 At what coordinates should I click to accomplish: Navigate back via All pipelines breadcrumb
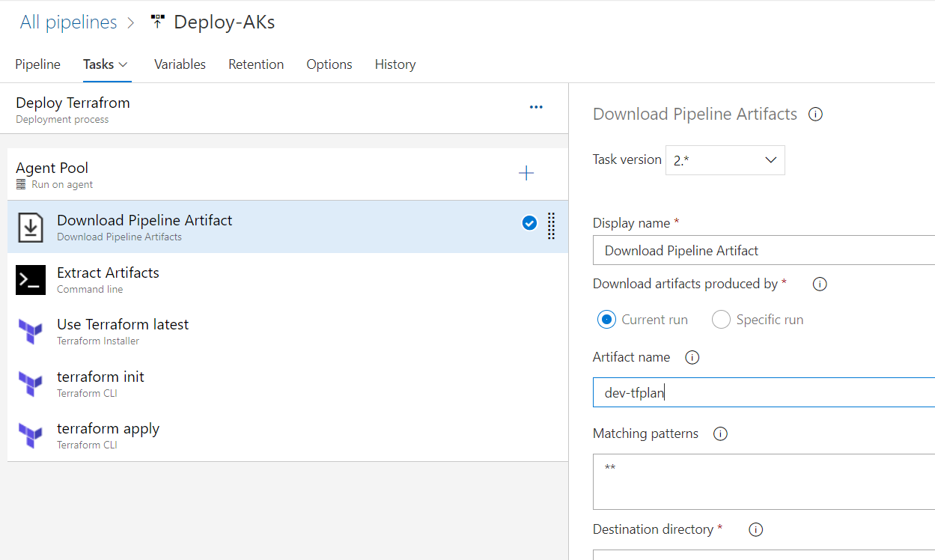(68, 22)
